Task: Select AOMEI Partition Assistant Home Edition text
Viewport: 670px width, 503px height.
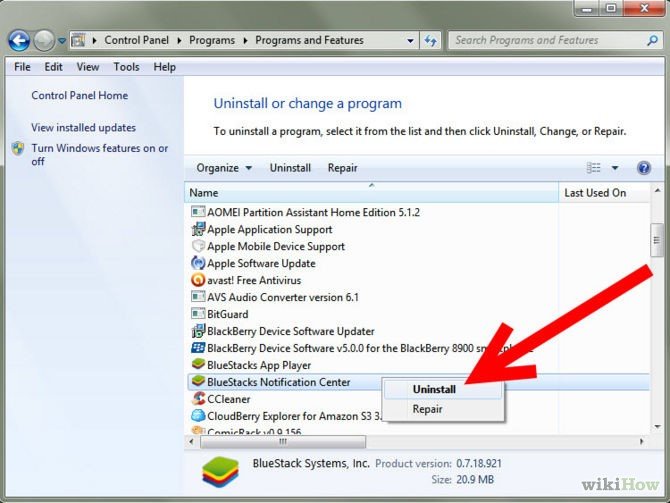Action: coord(313,212)
